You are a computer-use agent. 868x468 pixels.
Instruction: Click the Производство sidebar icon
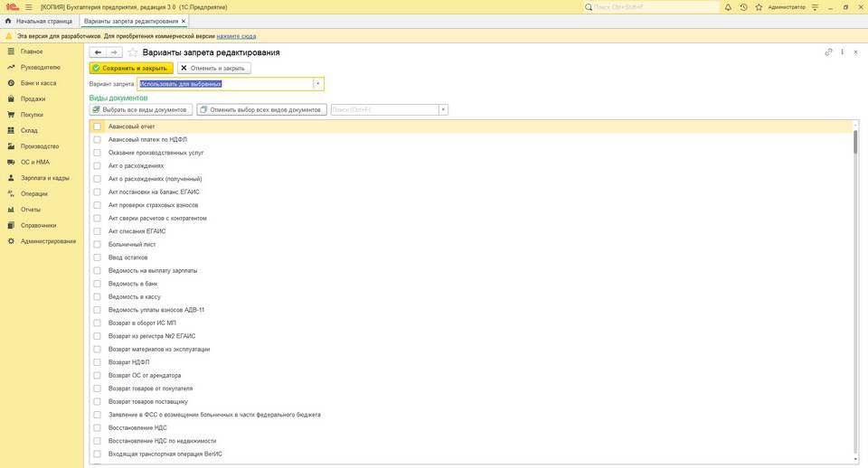tap(11, 146)
